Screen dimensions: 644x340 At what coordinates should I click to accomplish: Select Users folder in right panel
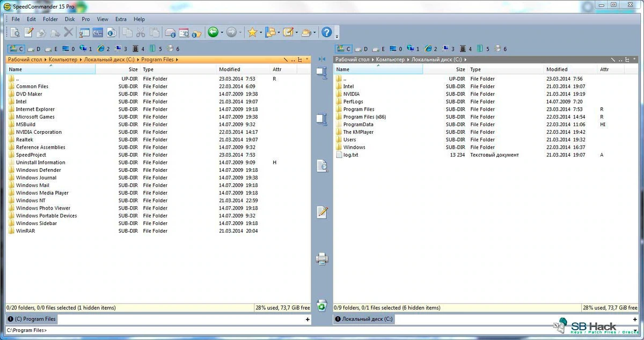point(349,140)
